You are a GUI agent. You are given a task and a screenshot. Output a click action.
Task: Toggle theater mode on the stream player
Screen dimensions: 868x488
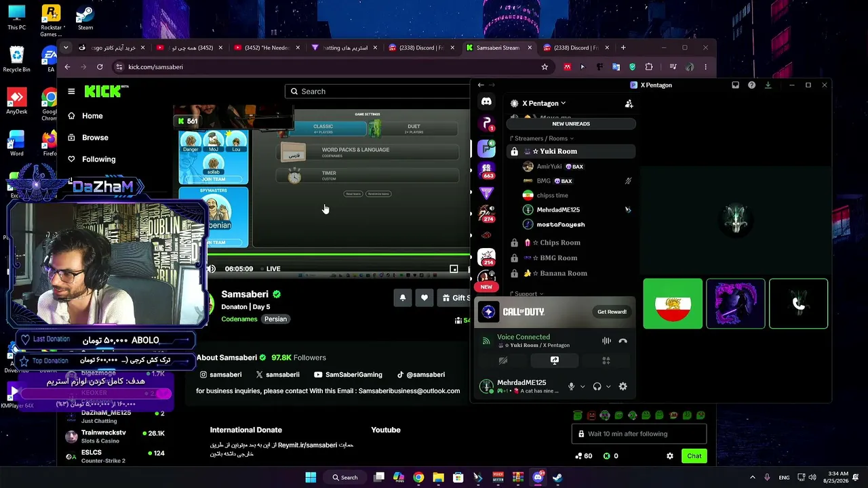point(454,269)
